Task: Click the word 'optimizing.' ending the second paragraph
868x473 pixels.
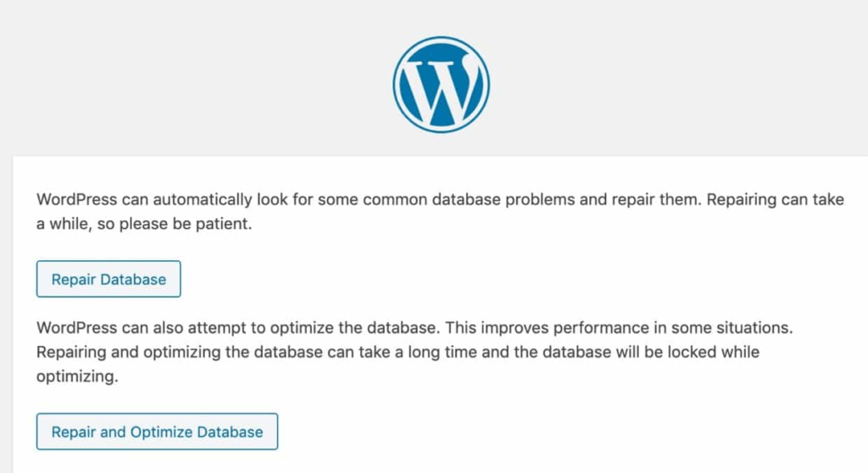Action: pyautogui.click(x=77, y=376)
